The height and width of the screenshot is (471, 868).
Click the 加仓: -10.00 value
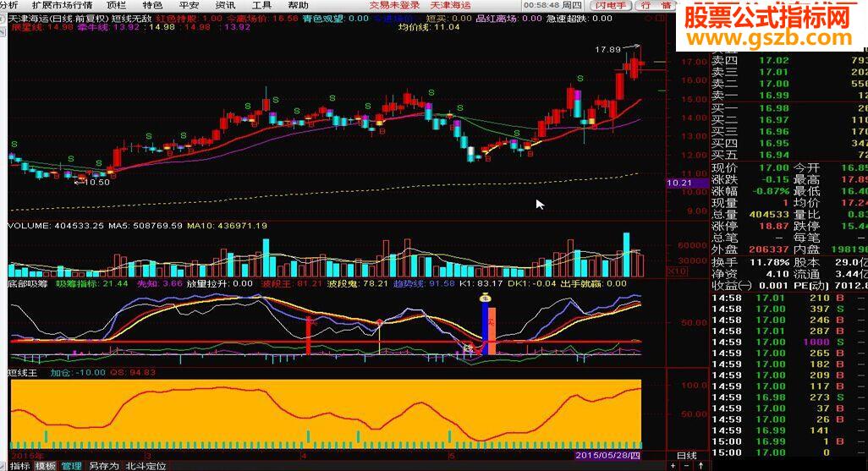pyautogui.click(x=78, y=373)
